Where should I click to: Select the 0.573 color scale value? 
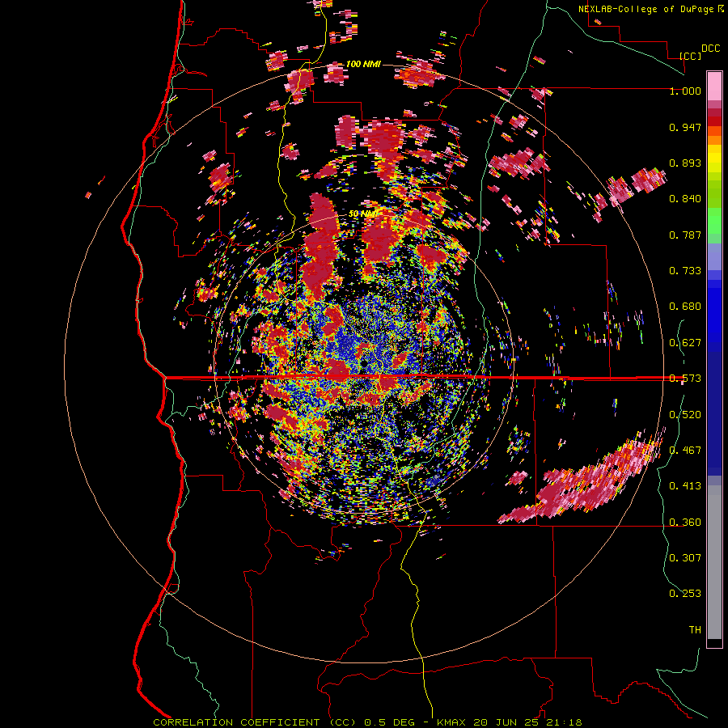685,379
